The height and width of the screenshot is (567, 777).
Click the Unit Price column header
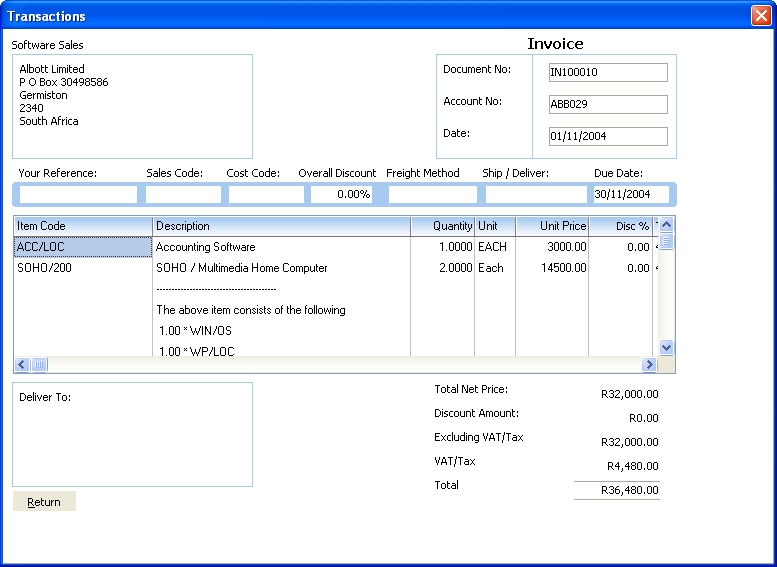tap(552, 226)
